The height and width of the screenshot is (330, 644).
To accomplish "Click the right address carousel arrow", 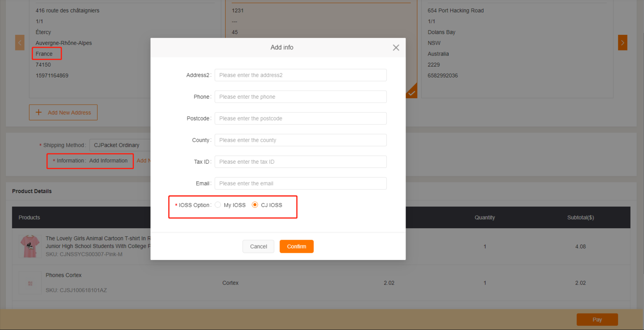I will click(622, 43).
